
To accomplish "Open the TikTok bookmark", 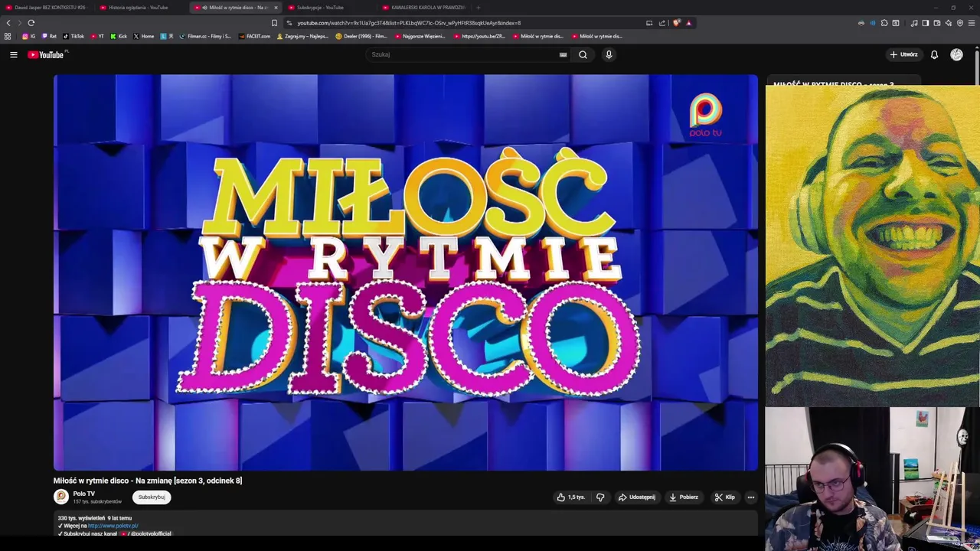I will pyautogui.click(x=73, y=36).
